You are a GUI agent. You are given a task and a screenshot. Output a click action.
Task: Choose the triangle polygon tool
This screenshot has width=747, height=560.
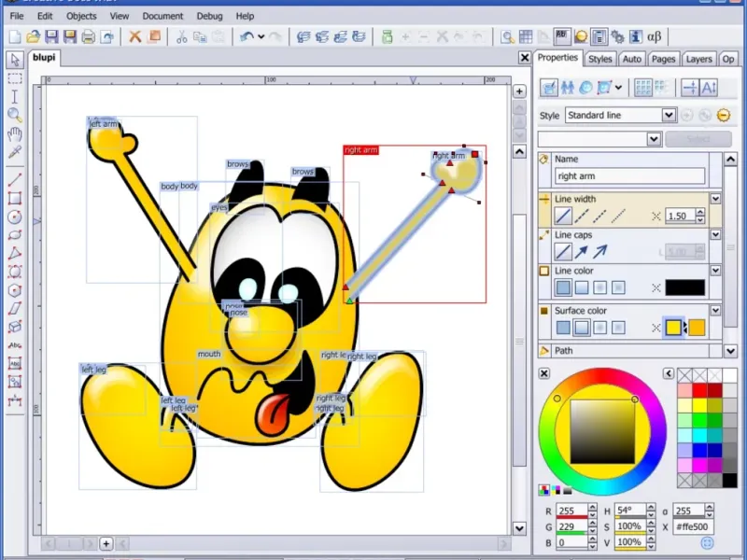tap(15, 253)
